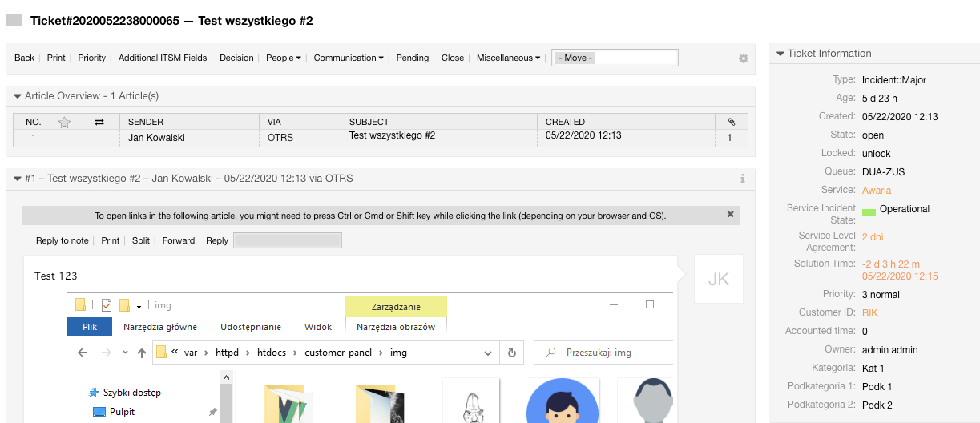Viewport: 980px width, 423px height.
Task: Click the paperclip attachment column header
Action: pyautogui.click(x=731, y=122)
